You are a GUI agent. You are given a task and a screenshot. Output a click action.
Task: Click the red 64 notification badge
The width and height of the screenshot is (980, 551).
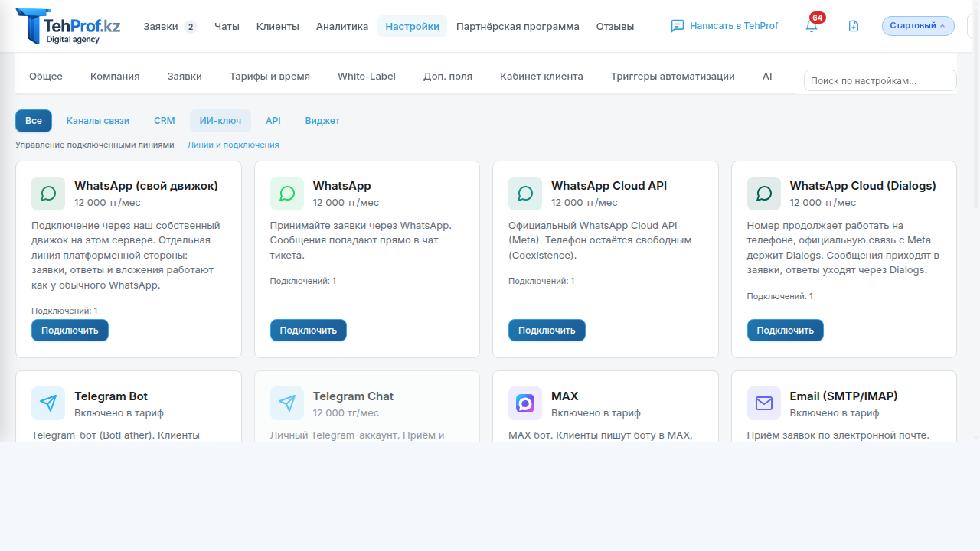coord(817,18)
